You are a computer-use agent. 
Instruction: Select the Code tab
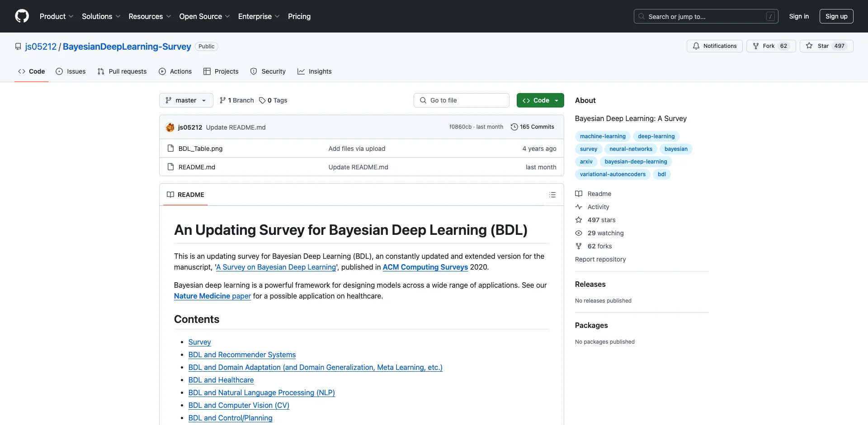32,71
